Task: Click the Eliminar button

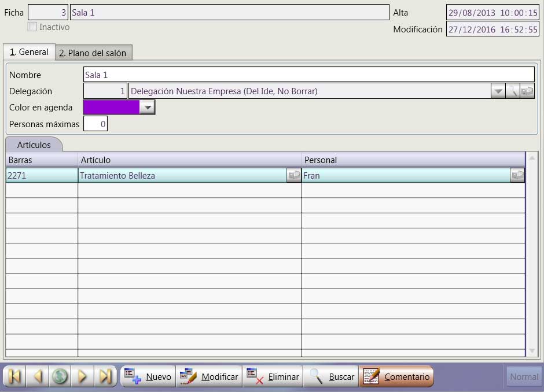Action: click(273, 376)
